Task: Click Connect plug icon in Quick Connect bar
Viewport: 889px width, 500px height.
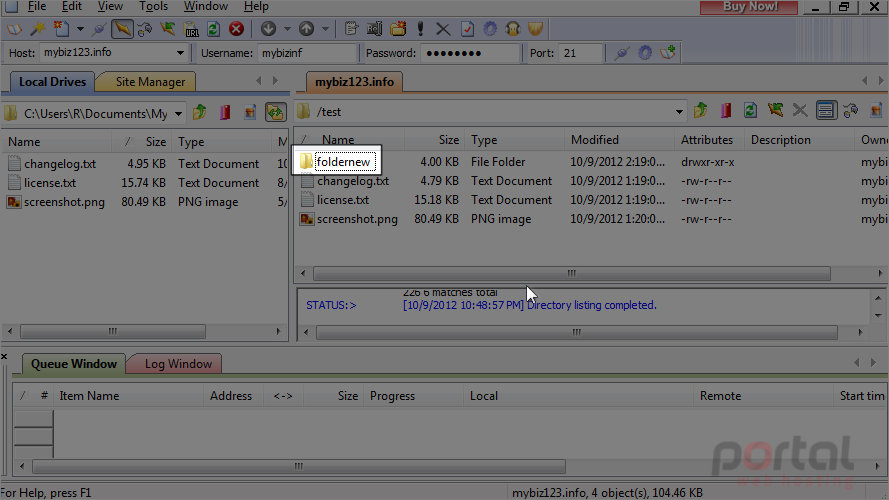Action: pos(621,53)
